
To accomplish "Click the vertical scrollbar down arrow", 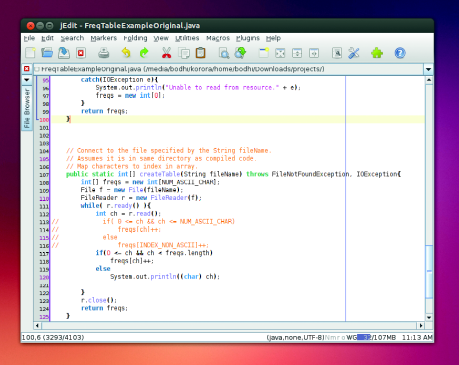I will tap(429, 317).
